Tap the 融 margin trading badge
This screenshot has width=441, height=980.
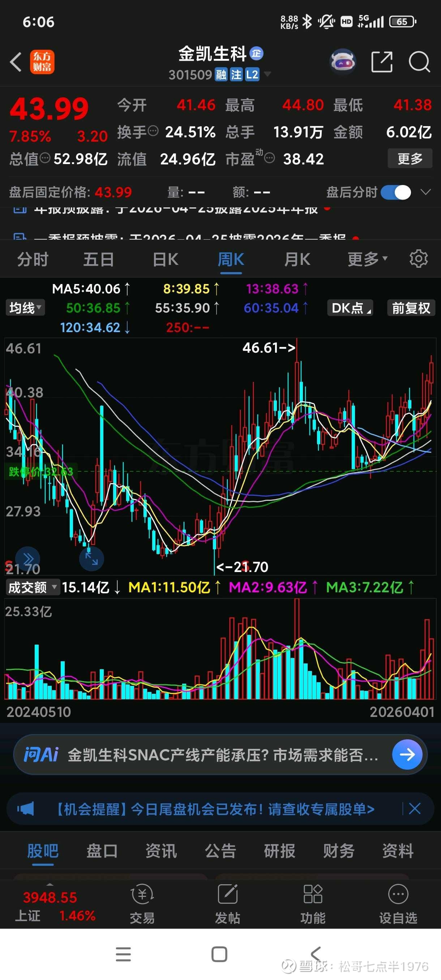tap(221, 74)
